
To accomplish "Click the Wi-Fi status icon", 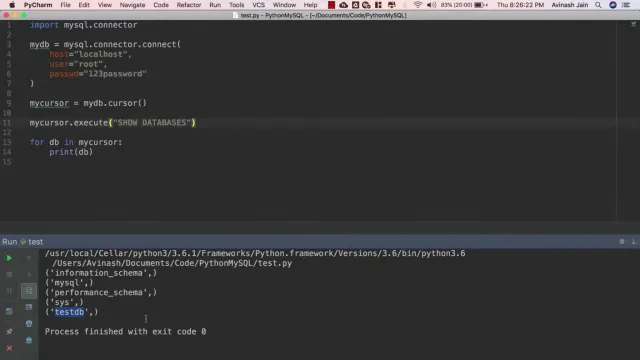I will click(x=418, y=5).
